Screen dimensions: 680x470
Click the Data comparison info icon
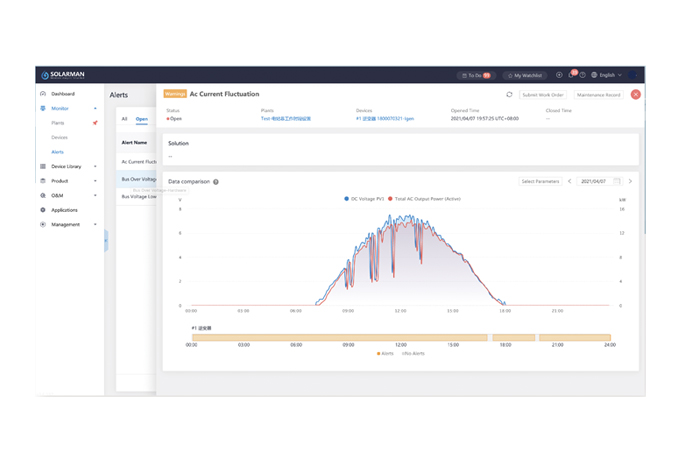pyautogui.click(x=216, y=182)
